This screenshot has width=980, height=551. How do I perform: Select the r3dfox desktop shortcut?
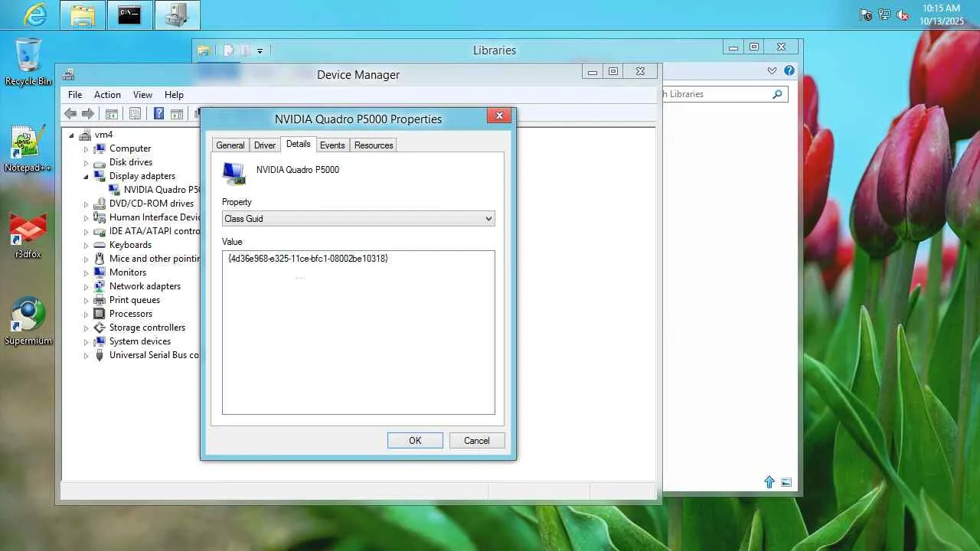coord(28,236)
